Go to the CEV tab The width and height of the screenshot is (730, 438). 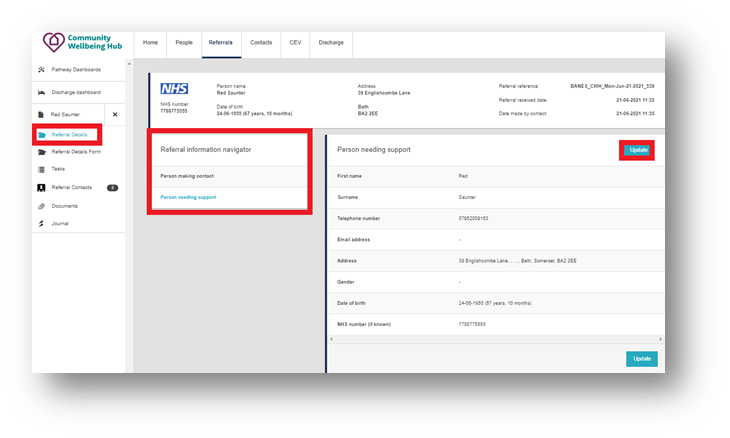click(295, 43)
